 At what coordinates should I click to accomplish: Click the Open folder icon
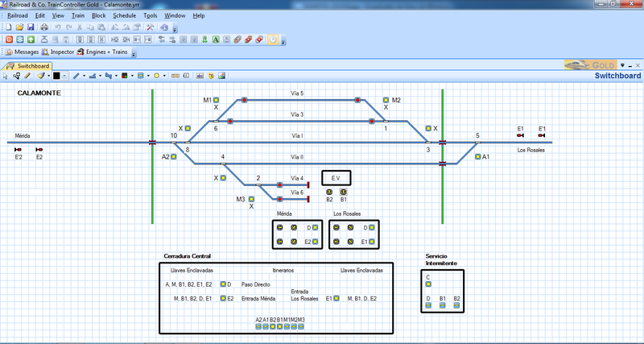(19, 27)
